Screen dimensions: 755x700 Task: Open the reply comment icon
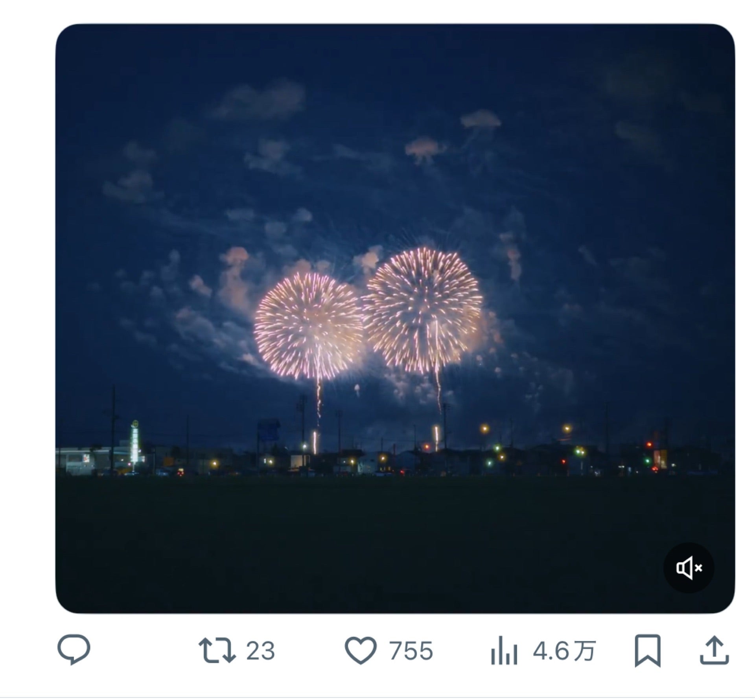coord(74,650)
